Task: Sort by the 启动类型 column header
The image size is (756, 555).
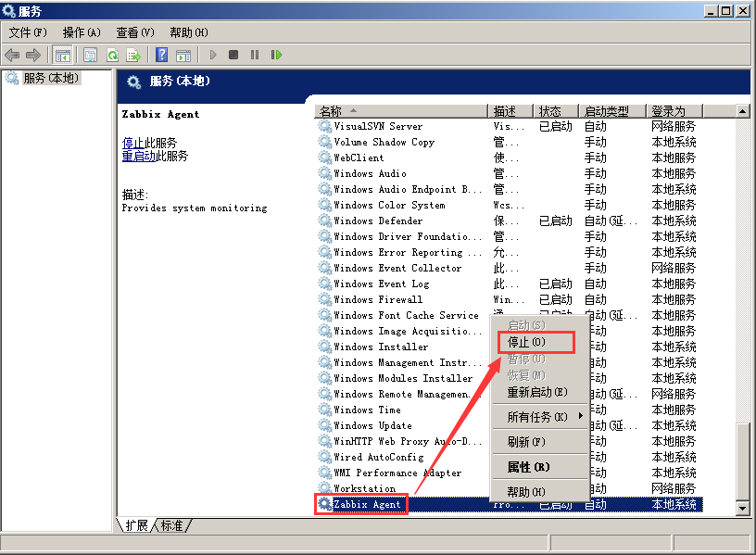Action: coord(611,111)
